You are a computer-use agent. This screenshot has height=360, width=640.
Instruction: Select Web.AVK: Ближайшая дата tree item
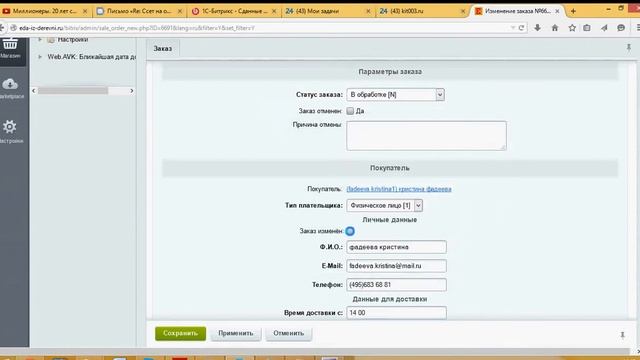91,57
